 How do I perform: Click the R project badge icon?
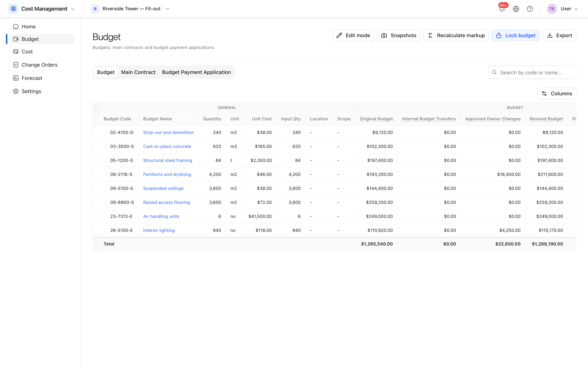click(95, 9)
